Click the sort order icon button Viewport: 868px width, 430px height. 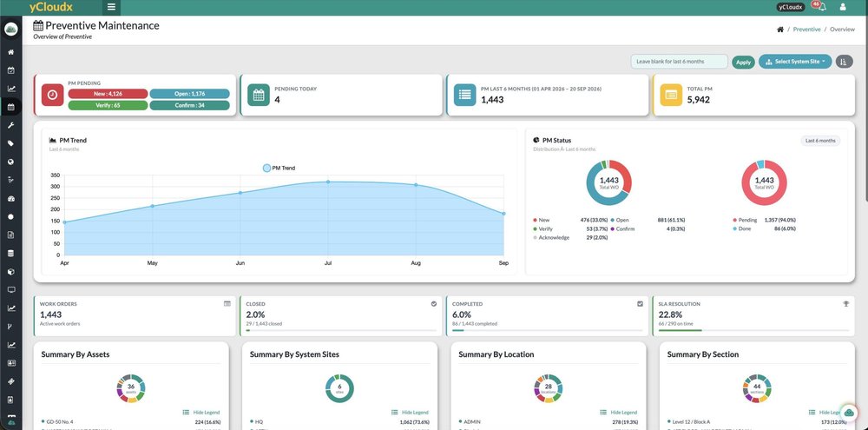pyautogui.click(x=844, y=62)
